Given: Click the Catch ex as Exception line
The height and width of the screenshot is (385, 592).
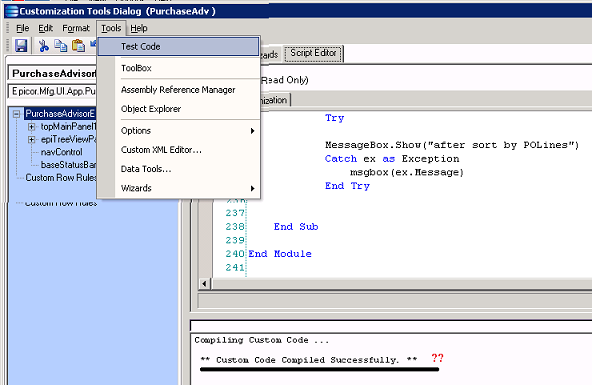Looking at the screenshot, I should (392, 159).
